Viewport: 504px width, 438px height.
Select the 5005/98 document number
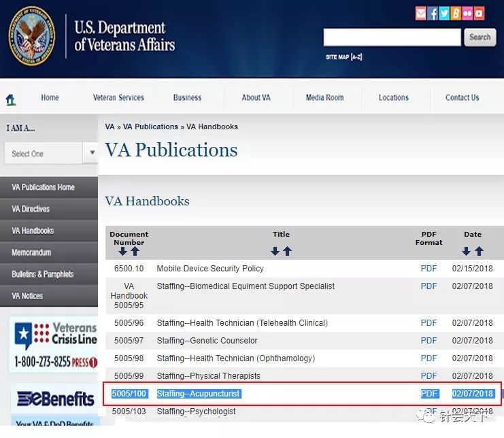point(129,358)
